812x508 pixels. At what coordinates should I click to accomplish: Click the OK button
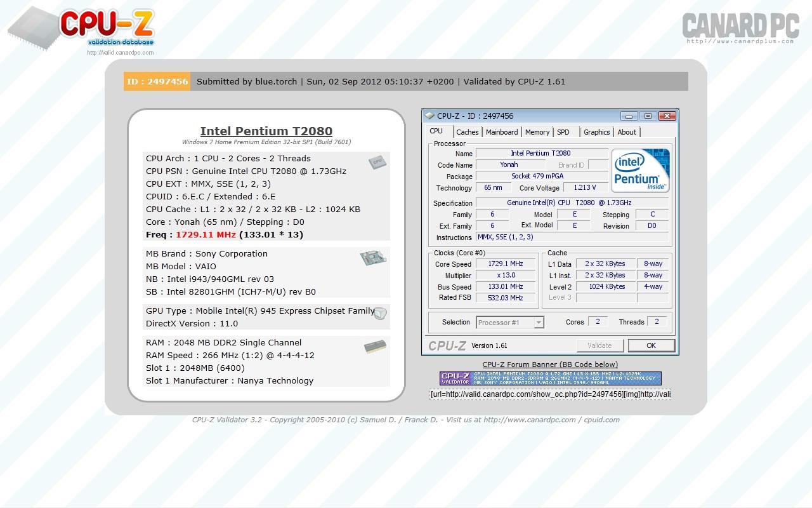(651, 345)
